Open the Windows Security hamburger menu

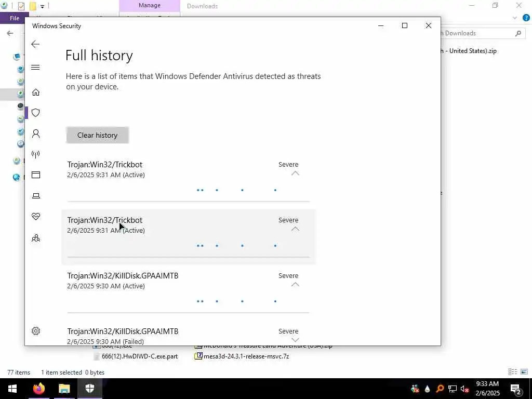point(35,67)
